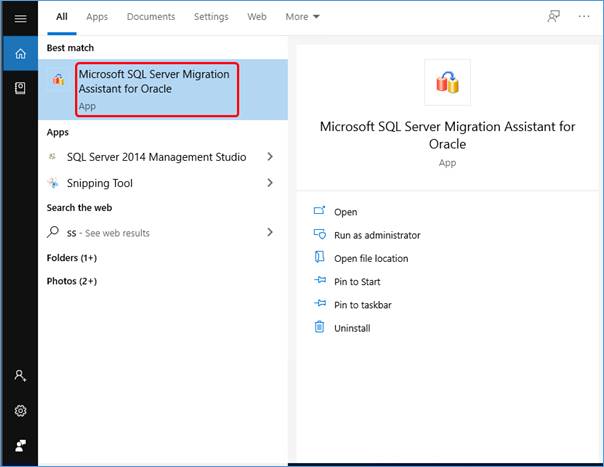Click the Pin to taskbar pin icon
The image size is (604, 467).
(x=320, y=303)
